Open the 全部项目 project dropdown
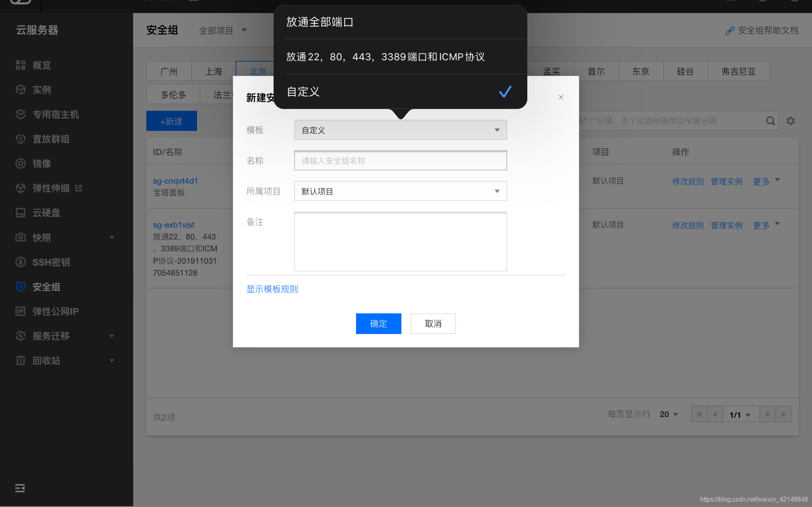The width and height of the screenshot is (812, 507). [223, 31]
